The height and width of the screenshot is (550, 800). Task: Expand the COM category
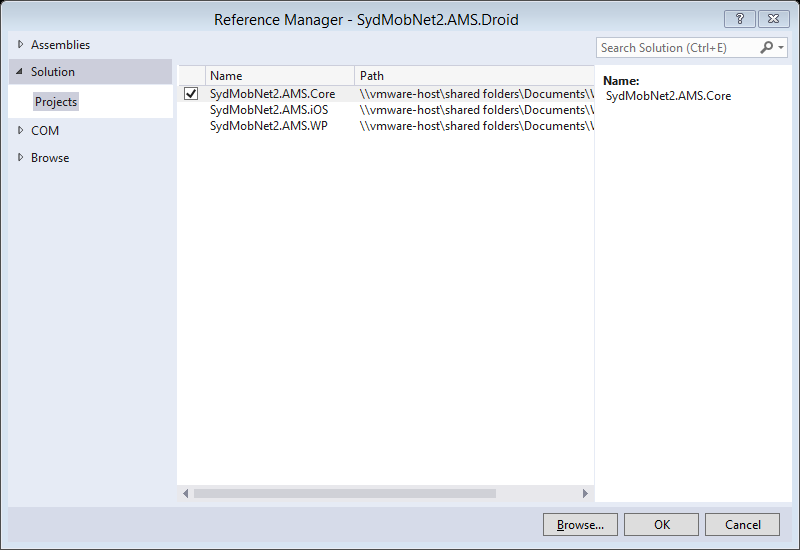point(20,131)
